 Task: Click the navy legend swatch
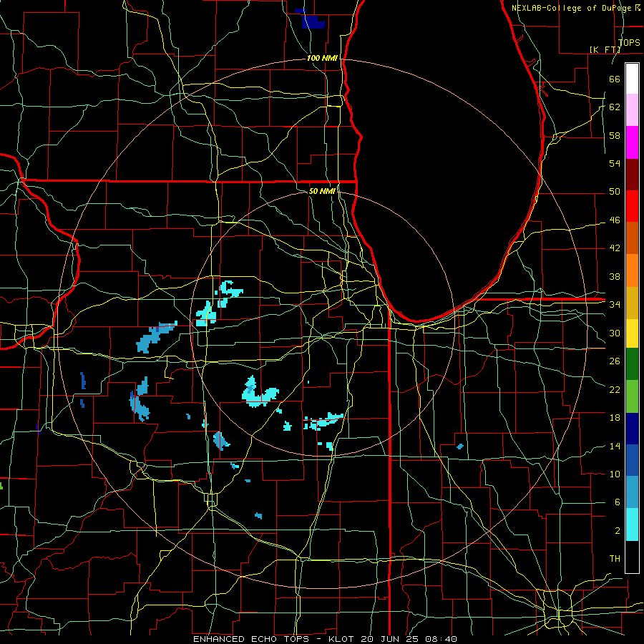[x=632, y=429]
